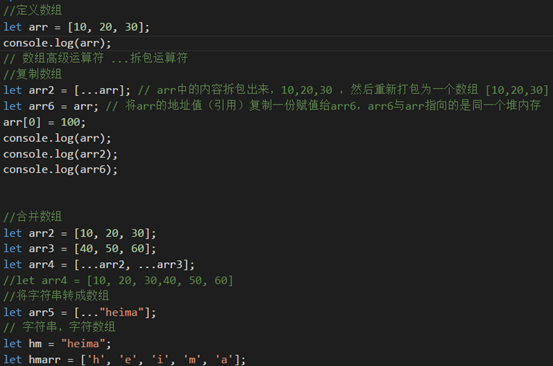Click the line 'let arr = [10, 20, 30];'
This screenshot has height=366, width=553.
click(76, 27)
